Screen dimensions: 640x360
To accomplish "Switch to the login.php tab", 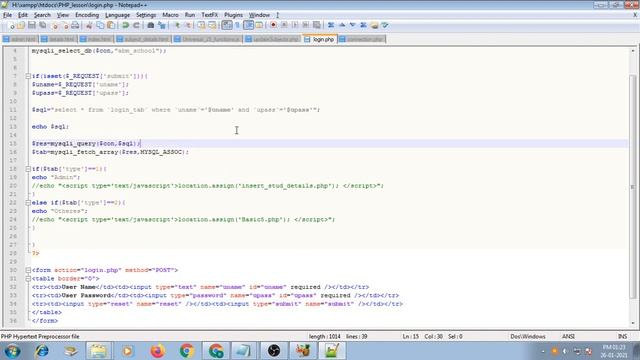I will (x=320, y=39).
